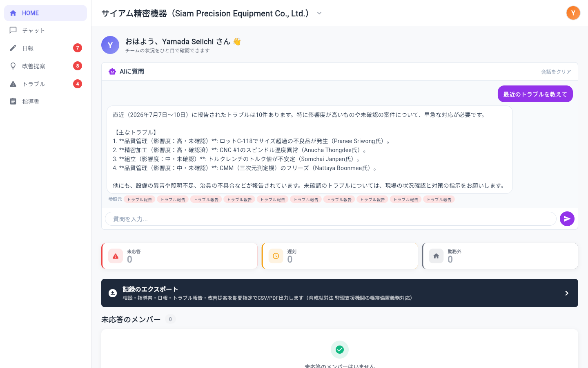The height and width of the screenshot is (368, 588).
Task: Open the orange Y user avatar menu
Action: click(x=573, y=13)
